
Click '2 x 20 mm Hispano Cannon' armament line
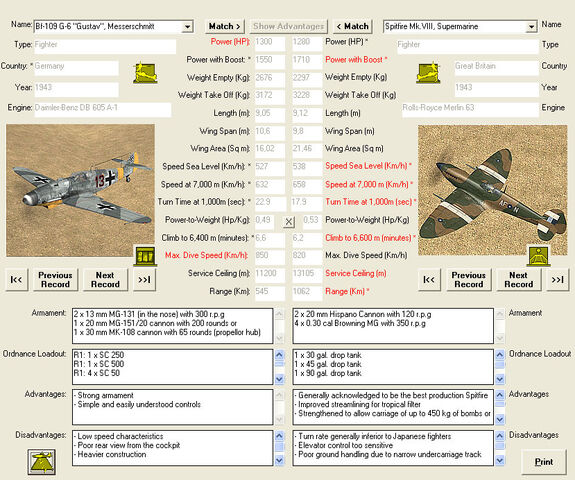(x=363, y=314)
